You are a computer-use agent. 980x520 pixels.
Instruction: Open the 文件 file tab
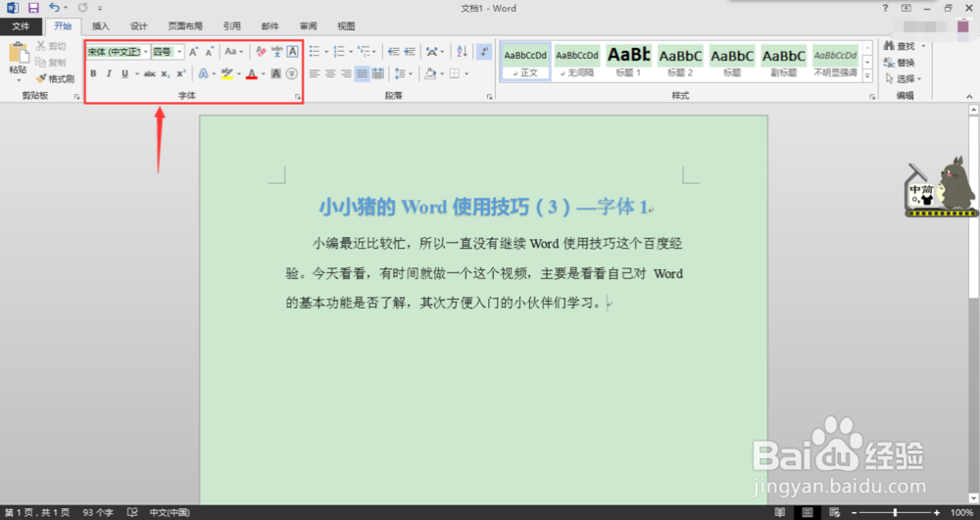pos(21,26)
